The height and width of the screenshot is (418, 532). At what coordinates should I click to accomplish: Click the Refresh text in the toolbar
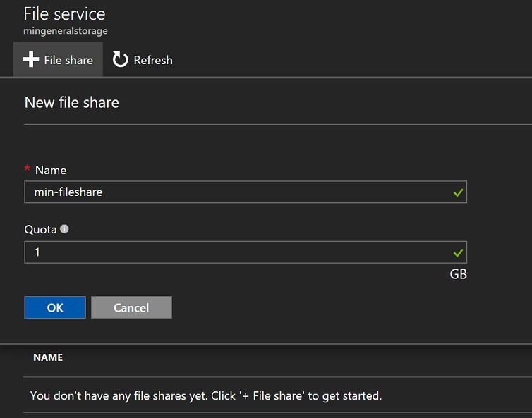point(153,60)
